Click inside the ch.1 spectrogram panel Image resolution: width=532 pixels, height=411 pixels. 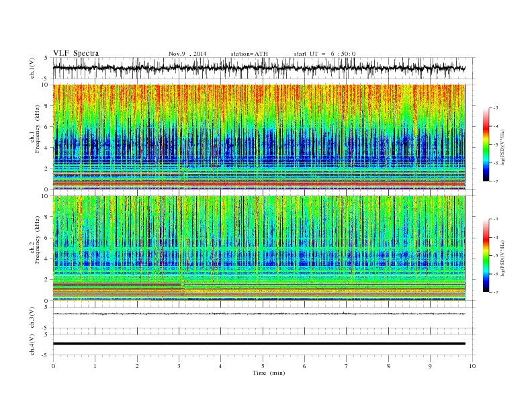[x=259, y=137]
